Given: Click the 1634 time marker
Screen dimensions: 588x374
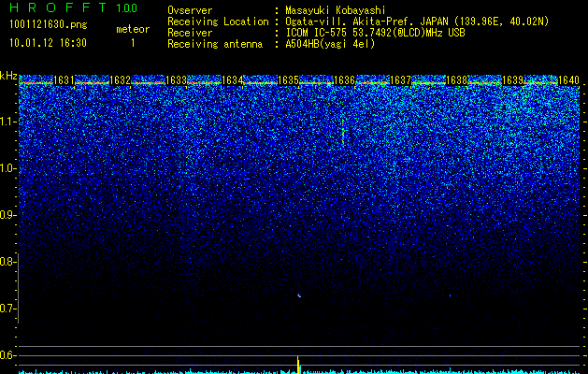Looking at the screenshot, I should [232, 80].
